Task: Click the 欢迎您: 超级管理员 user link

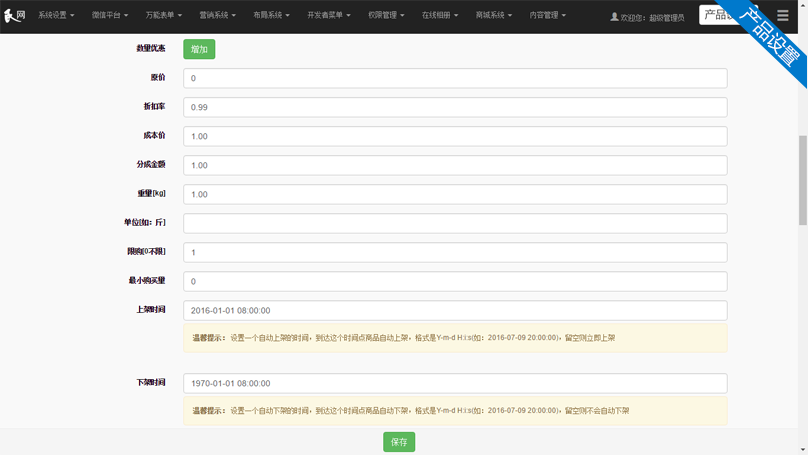Action: [647, 18]
